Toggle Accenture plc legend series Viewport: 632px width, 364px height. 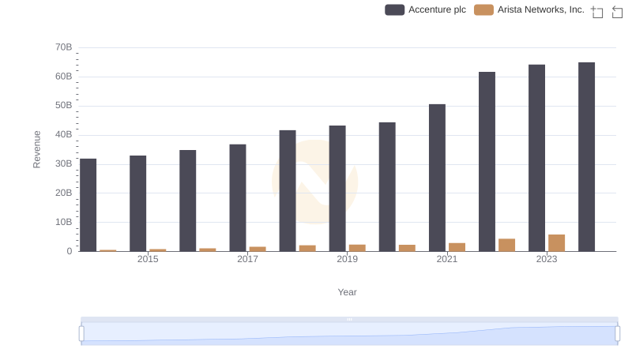pyautogui.click(x=425, y=9)
